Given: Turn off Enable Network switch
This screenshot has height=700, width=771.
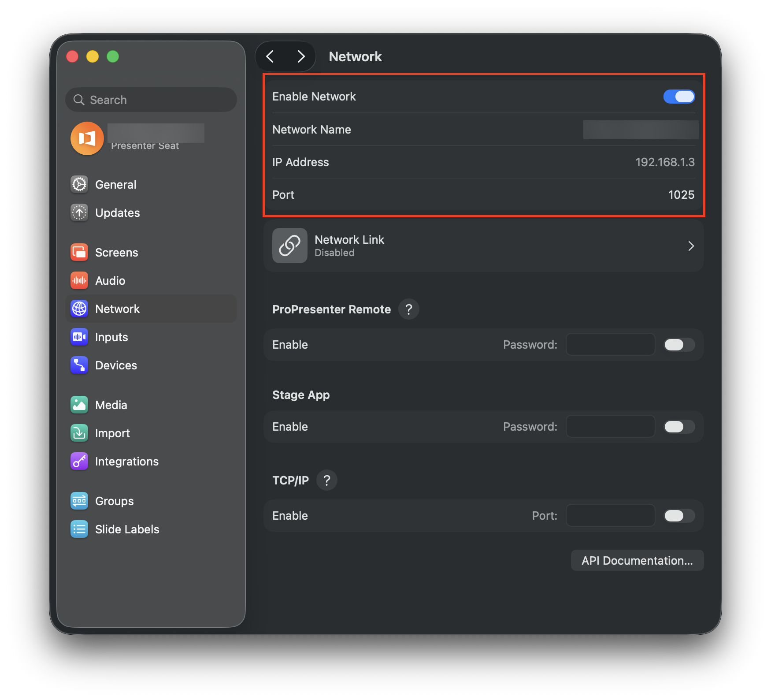Looking at the screenshot, I should pyautogui.click(x=679, y=97).
